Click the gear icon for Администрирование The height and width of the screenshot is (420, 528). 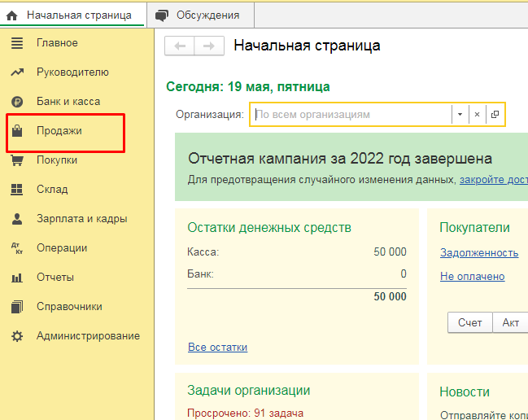tap(17, 336)
